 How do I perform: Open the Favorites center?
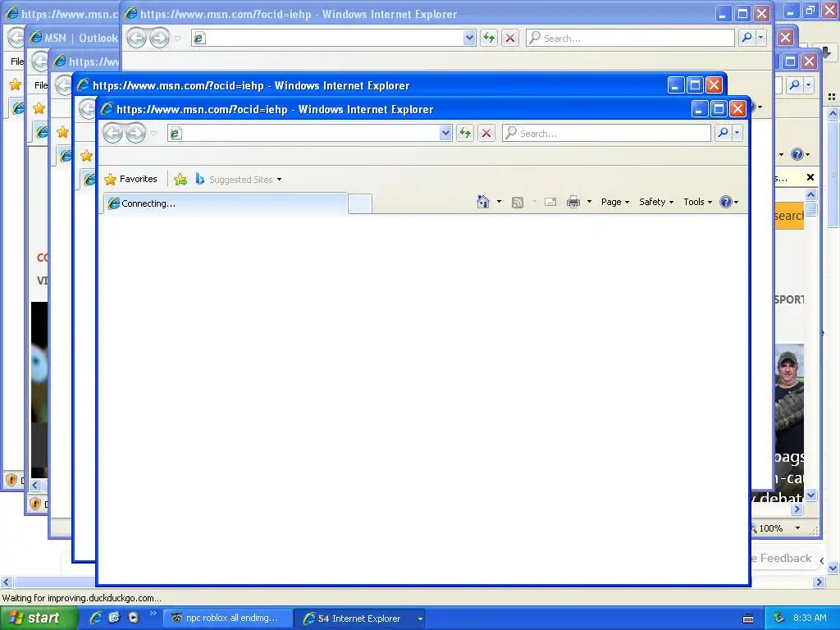130,179
